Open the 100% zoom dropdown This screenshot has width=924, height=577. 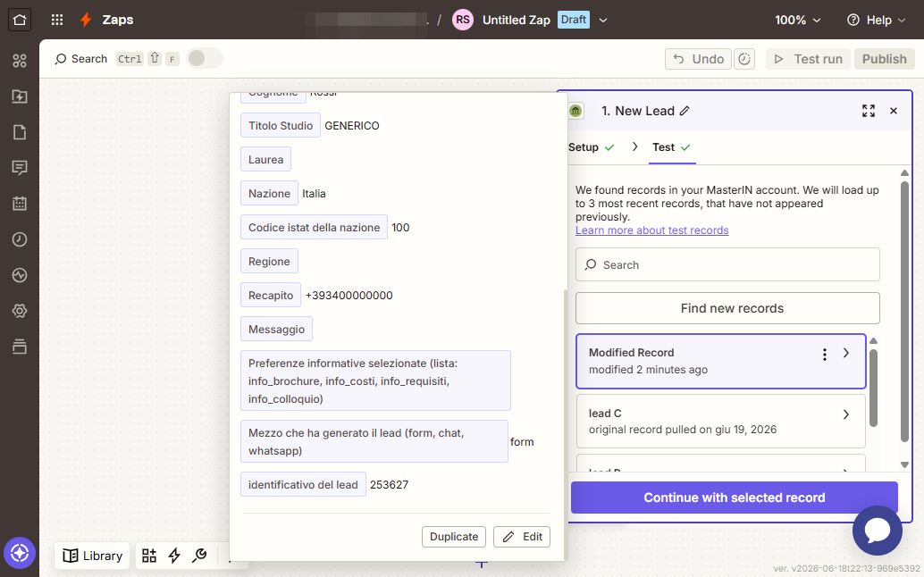(x=797, y=20)
